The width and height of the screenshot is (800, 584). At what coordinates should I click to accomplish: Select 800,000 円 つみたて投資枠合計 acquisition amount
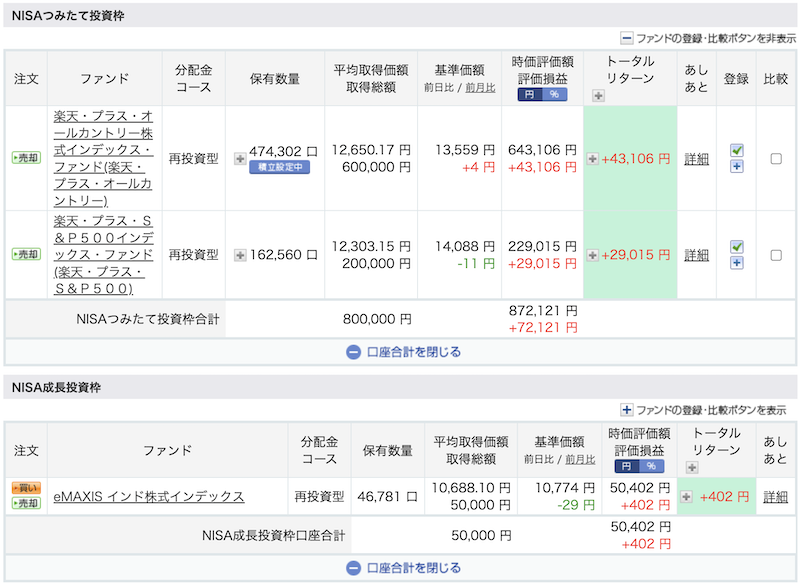pos(377,319)
